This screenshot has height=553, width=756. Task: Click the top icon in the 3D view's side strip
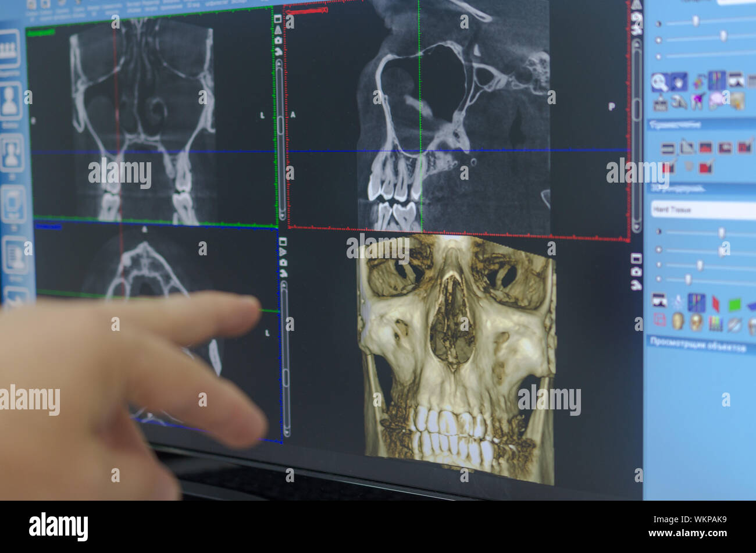click(x=637, y=258)
